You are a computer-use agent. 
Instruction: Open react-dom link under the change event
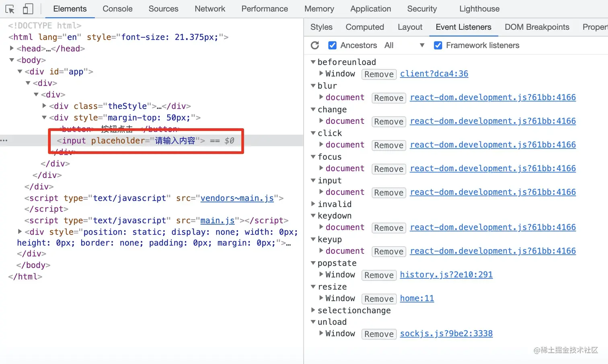click(493, 121)
